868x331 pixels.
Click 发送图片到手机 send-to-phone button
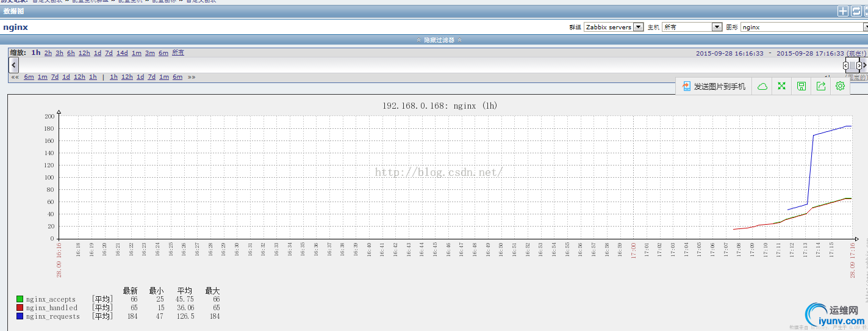tap(714, 86)
